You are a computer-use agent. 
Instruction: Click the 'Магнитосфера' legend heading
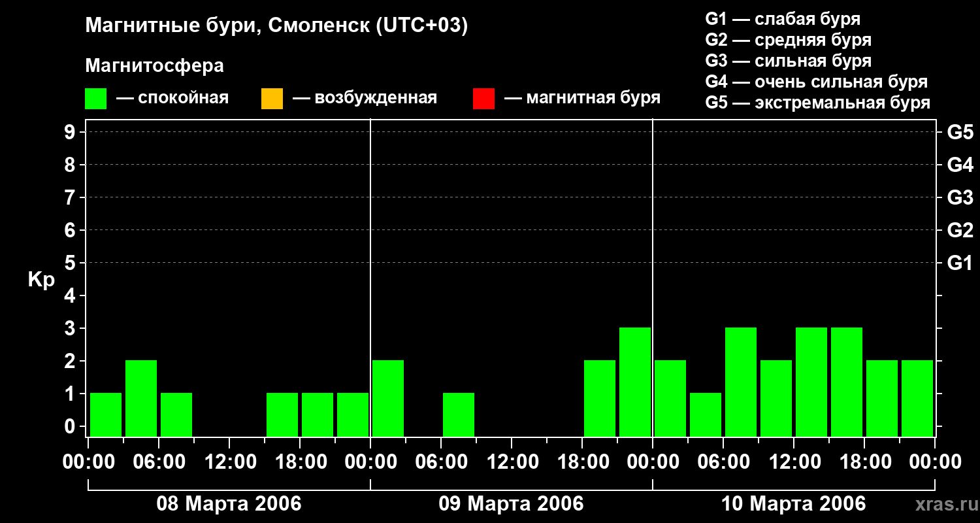pos(155,66)
